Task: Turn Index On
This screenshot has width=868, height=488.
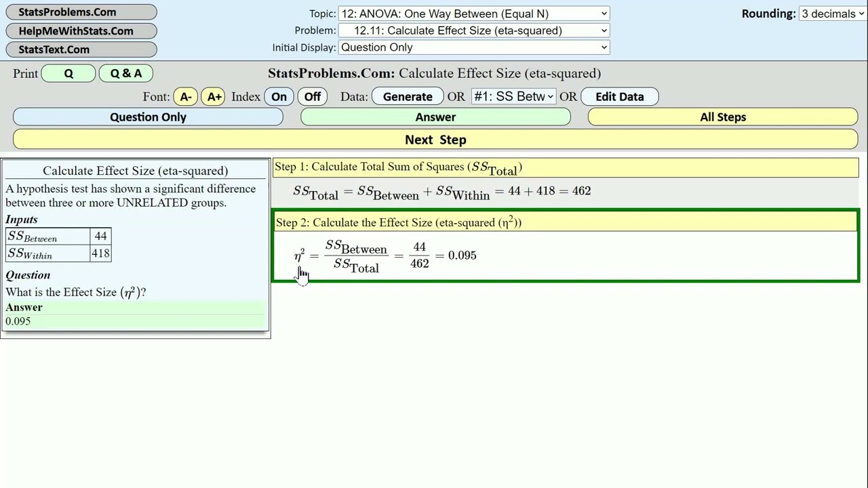Action: 279,97
